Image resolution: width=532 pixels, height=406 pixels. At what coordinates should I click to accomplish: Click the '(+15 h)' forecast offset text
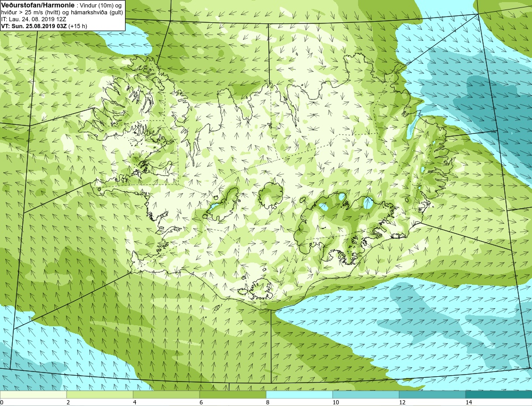pyautogui.click(x=78, y=26)
